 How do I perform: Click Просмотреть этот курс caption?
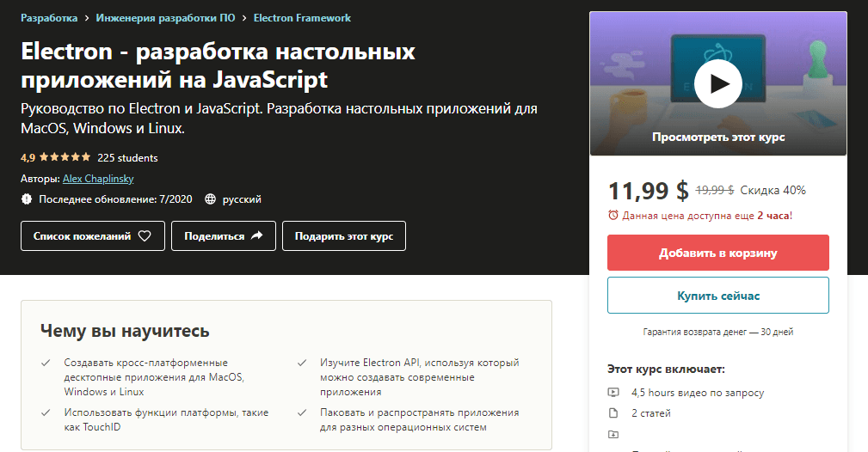point(718,137)
